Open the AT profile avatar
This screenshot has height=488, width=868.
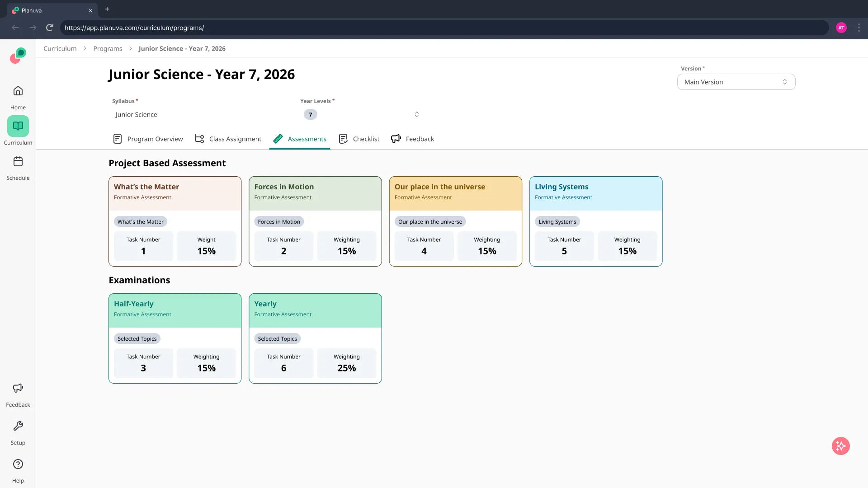[x=841, y=28]
